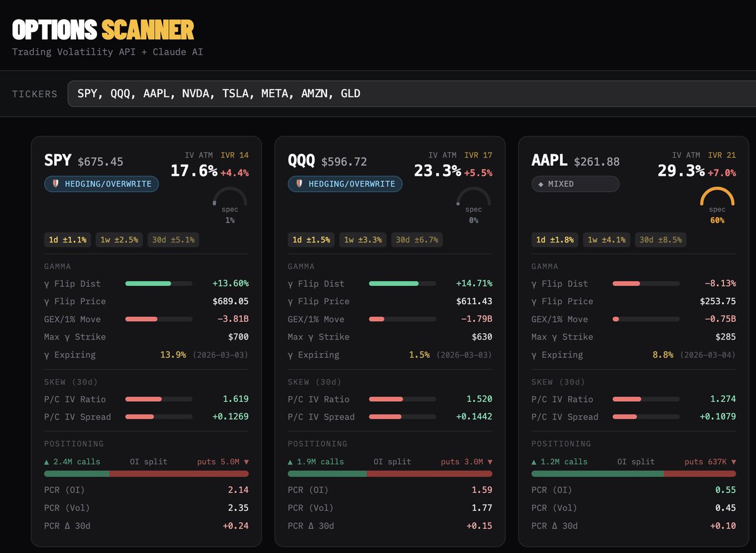Click AAPL price $261.88
This screenshot has height=553, width=756.
tap(597, 162)
